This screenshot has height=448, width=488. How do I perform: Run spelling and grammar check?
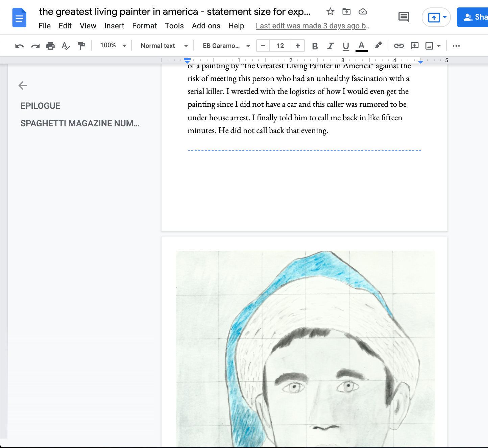pos(66,46)
